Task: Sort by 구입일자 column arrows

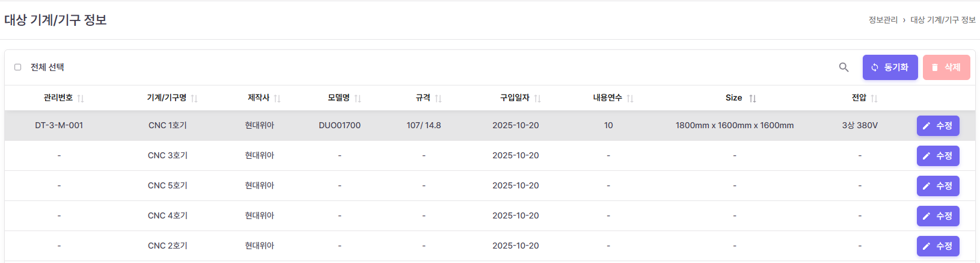Action: pos(537,98)
